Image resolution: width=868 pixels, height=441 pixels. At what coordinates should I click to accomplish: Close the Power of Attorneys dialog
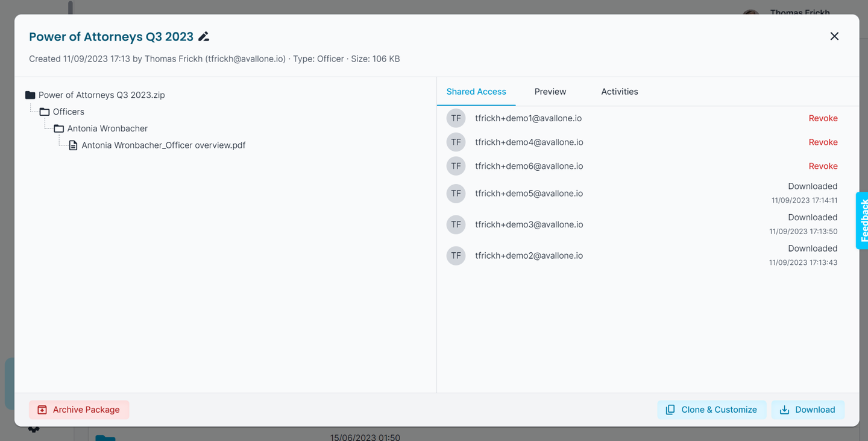(834, 36)
